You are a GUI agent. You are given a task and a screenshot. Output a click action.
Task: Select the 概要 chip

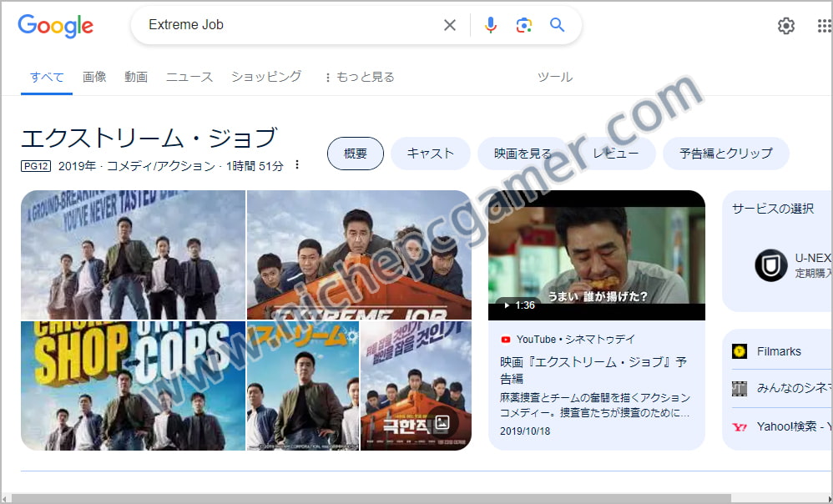pyautogui.click(x=356, y=154)
